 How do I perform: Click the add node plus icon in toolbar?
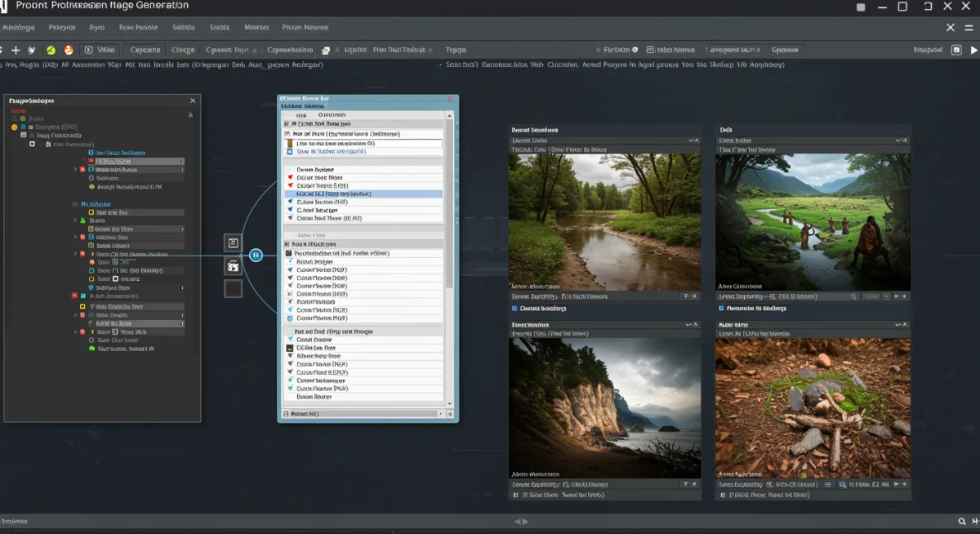coord(17,49)
